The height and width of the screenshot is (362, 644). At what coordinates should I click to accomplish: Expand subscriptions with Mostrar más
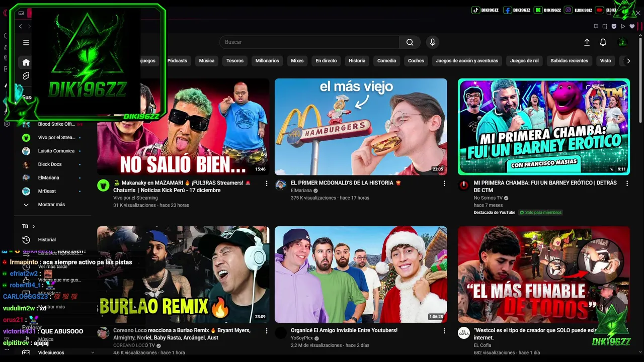51,205
